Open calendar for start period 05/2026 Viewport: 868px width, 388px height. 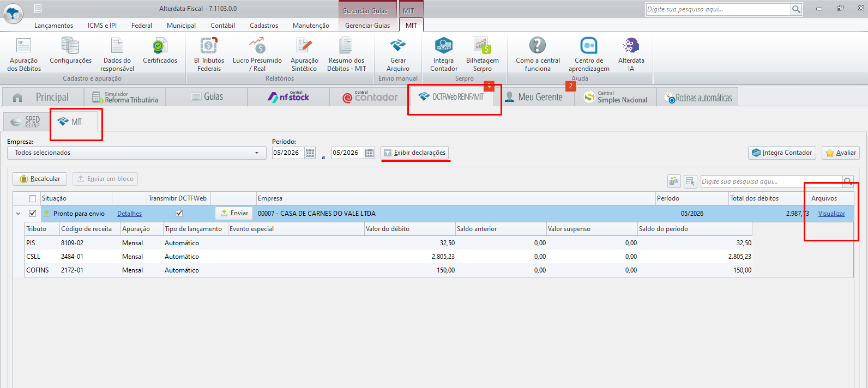click(x=310, y=153)
